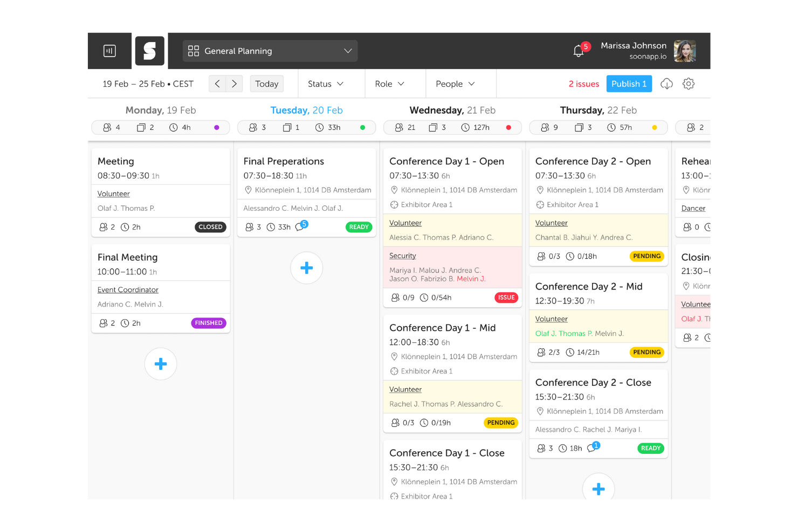This screenshot has height=532, width=798.
Task: Click the Volunteer role on Day 1 - Mid
Action: click(405, 389)
